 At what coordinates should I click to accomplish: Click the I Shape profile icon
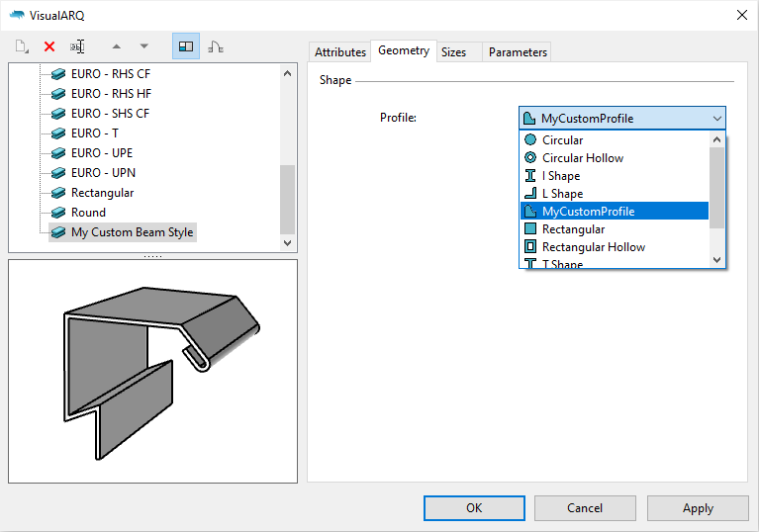tap(530, 176)
